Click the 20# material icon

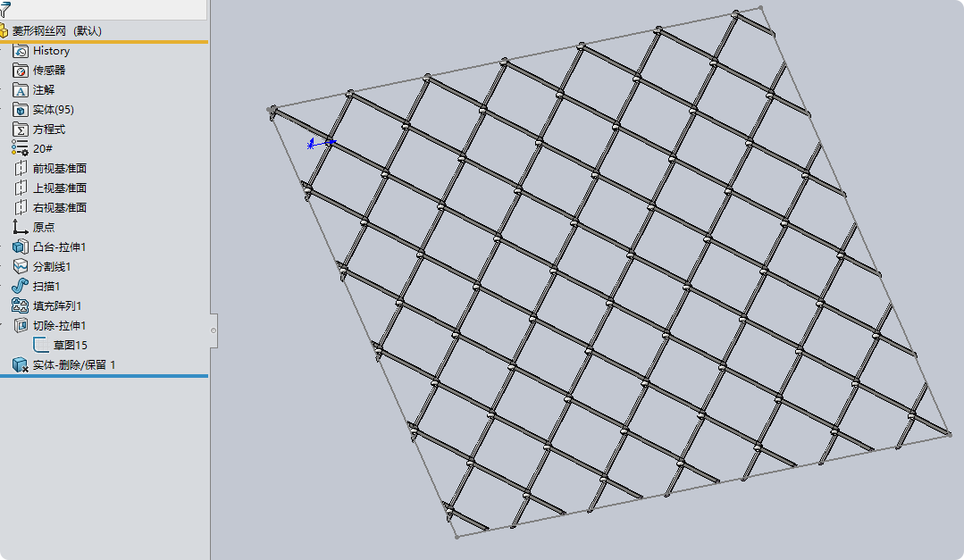(x=20, y=148)
